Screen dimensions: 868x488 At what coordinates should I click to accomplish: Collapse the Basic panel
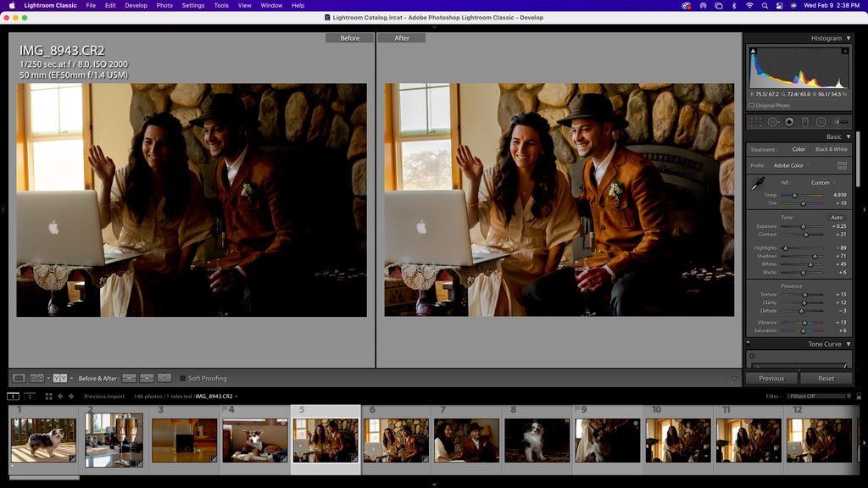coord(848,136)
